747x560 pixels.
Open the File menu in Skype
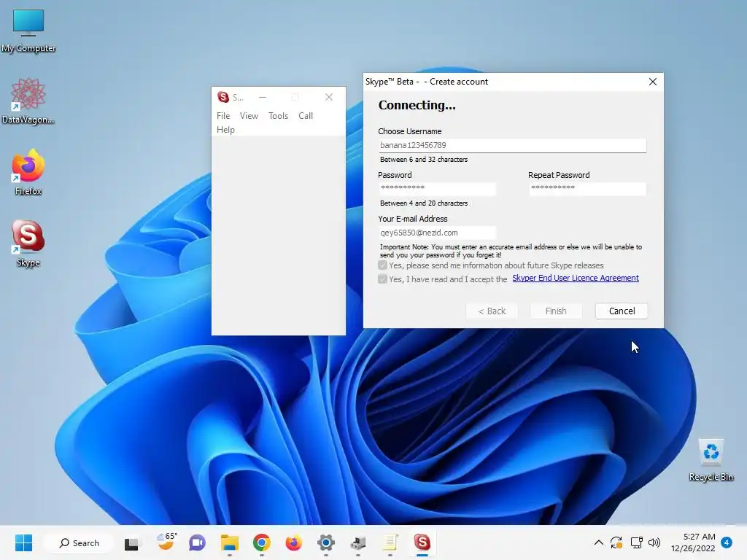[x=223, y=116]
